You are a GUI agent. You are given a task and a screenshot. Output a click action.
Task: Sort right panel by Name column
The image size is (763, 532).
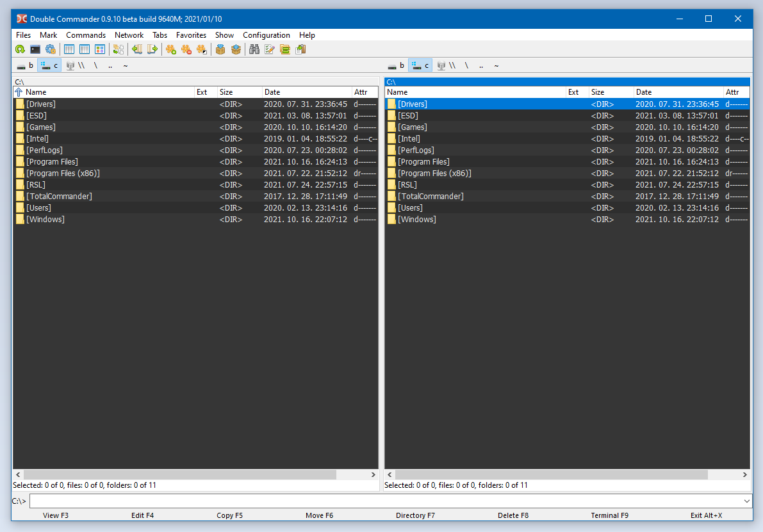coord(475,92)
